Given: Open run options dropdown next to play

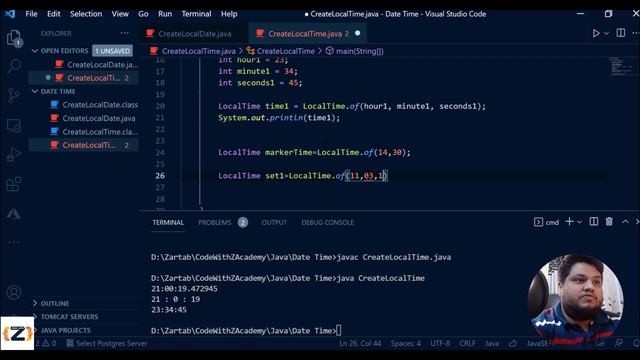Looking at the screenshot, I should 607,33.
